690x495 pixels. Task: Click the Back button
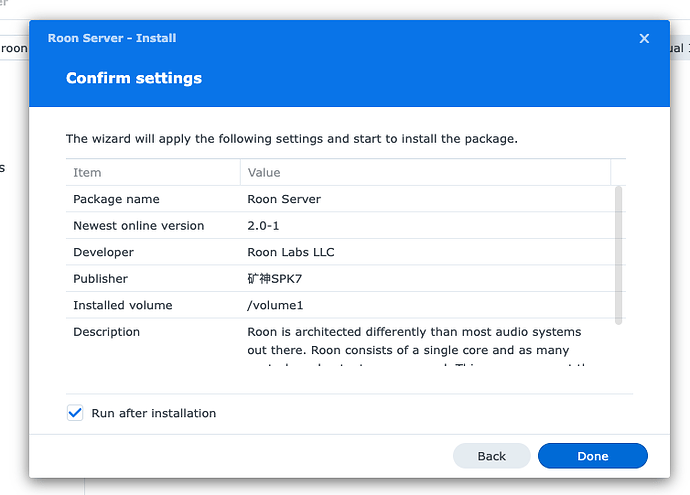point(491,456)
